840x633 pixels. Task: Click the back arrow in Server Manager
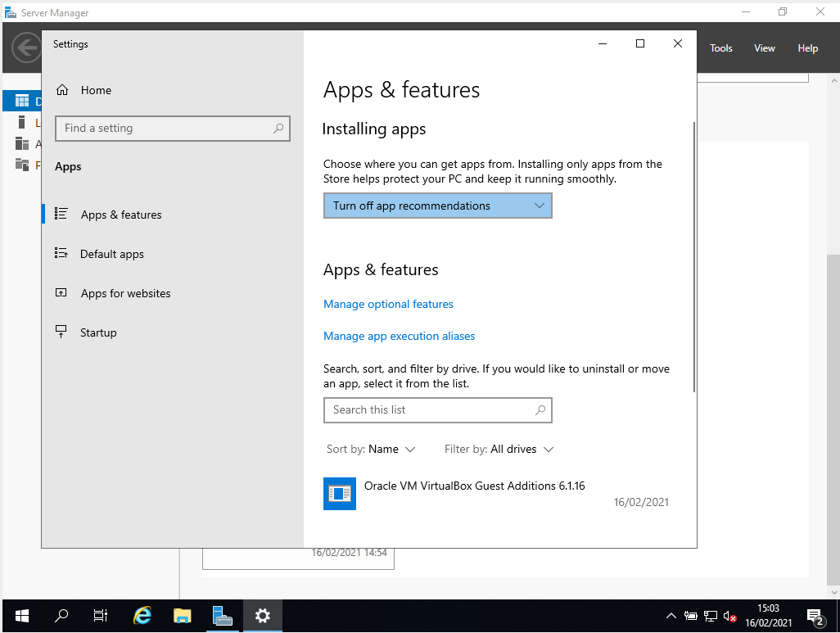[x=25, y=47]
